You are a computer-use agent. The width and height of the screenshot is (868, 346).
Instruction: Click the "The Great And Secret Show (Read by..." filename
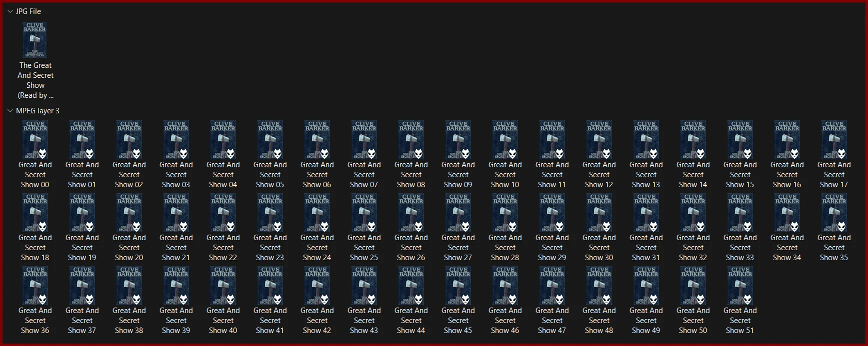click(35, 80)
